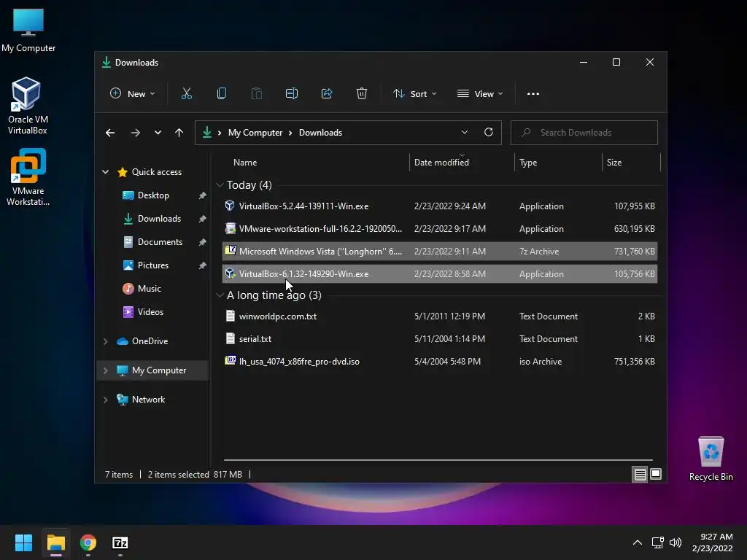Select the Recycle Bin desktop icon

tap(711, 459)
